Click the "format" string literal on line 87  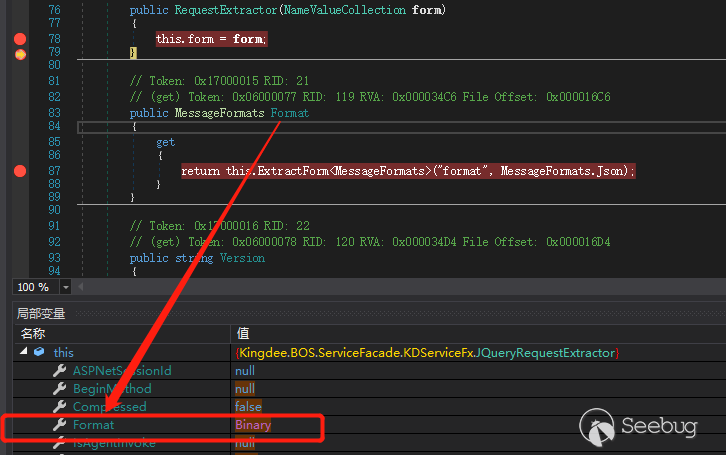click(465, 171)
